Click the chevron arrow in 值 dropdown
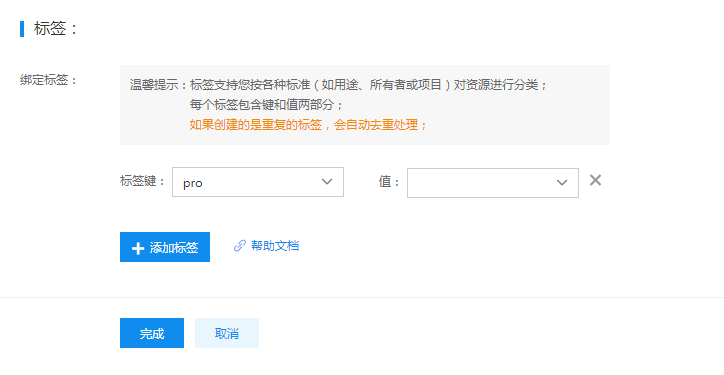This screenshot has width=724, height=375. pos(562,183)
